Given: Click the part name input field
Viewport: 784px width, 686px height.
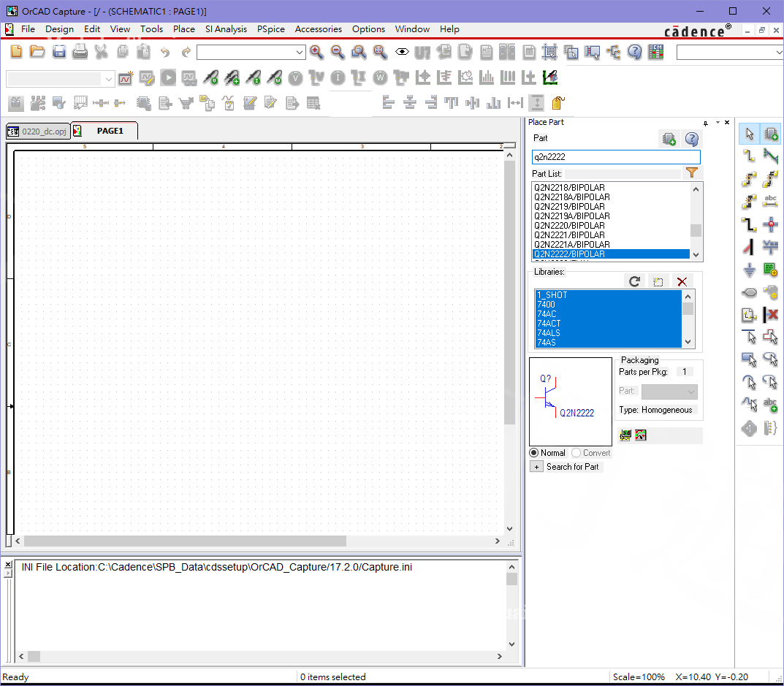Looking at the screenshot, I should (x=616, y=157).
